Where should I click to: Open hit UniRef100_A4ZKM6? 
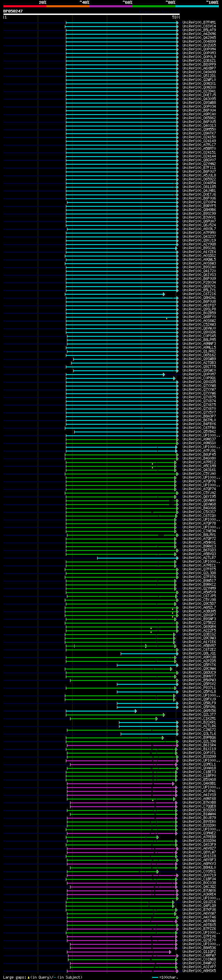click(199, 34)
